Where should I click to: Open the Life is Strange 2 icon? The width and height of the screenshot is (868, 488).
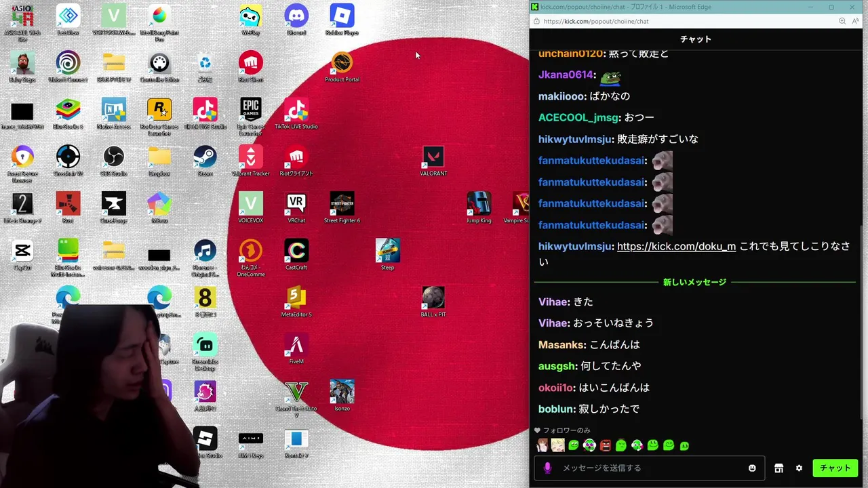coord(22,207)
